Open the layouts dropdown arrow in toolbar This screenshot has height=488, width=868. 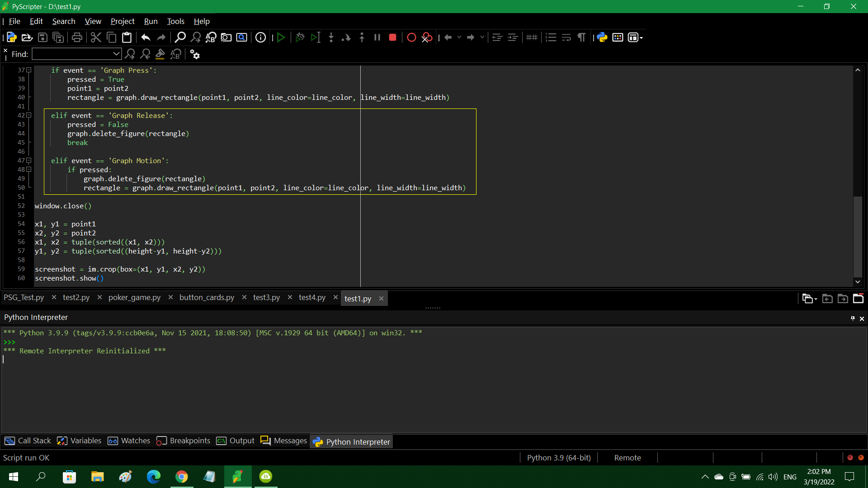[x=641, y=38]
